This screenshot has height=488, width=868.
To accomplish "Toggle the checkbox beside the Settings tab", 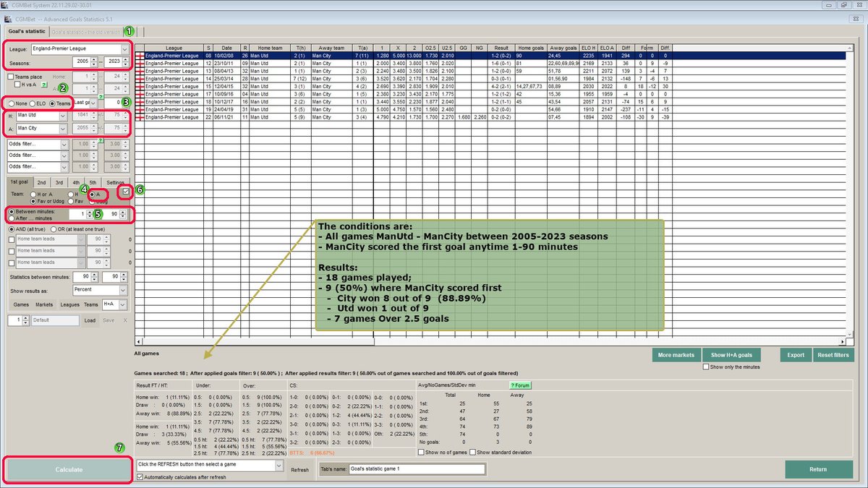I will [x=127, y=191].
